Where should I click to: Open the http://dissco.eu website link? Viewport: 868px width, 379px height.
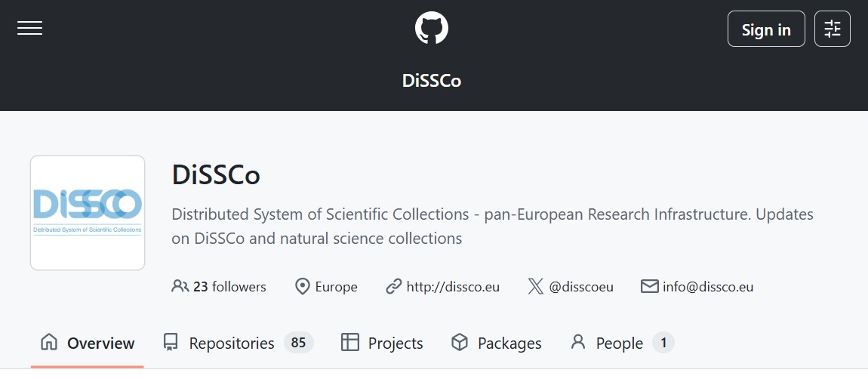453,287
